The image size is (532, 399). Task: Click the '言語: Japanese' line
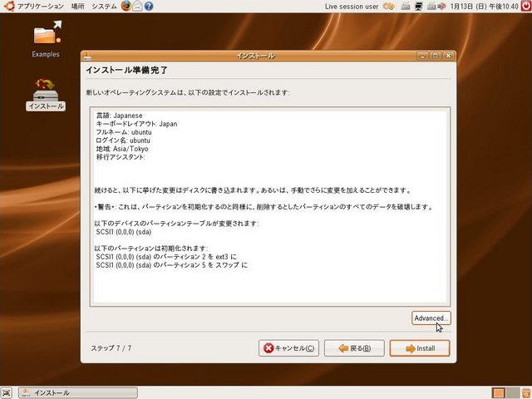pos(120,116)
